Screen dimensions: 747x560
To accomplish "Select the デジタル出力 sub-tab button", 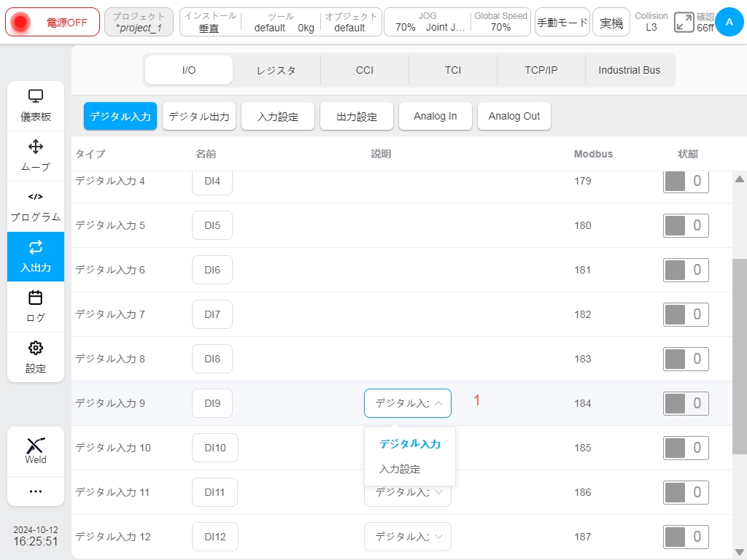I will (x=199, y=116).
